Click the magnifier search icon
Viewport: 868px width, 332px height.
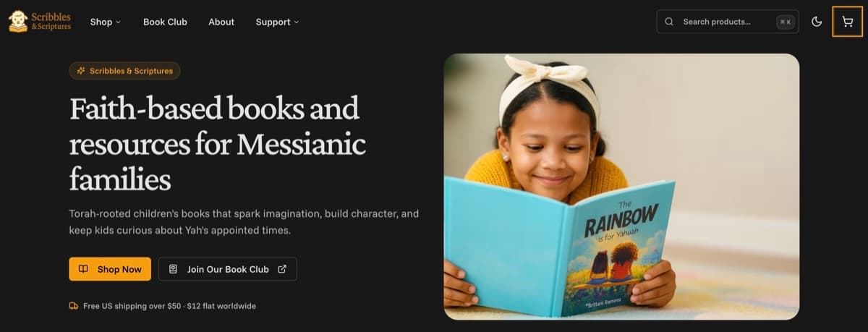669,22
